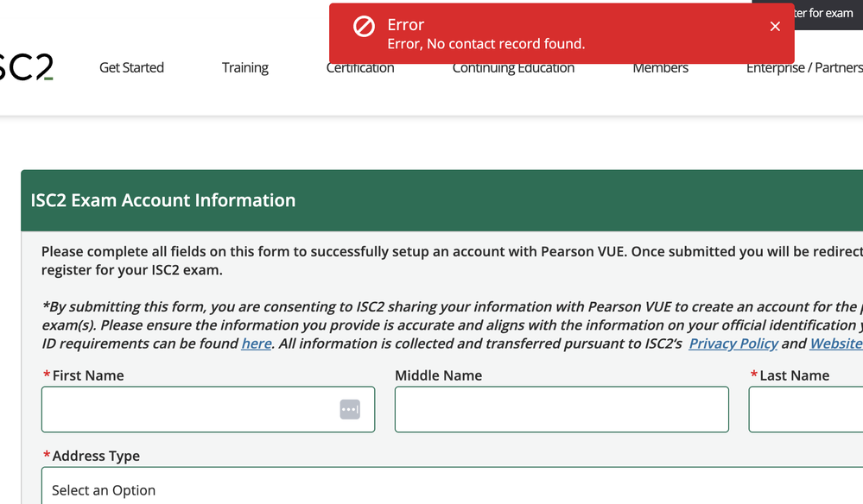
Task: Click the circle-slash error icon
Action: point(364,27)
